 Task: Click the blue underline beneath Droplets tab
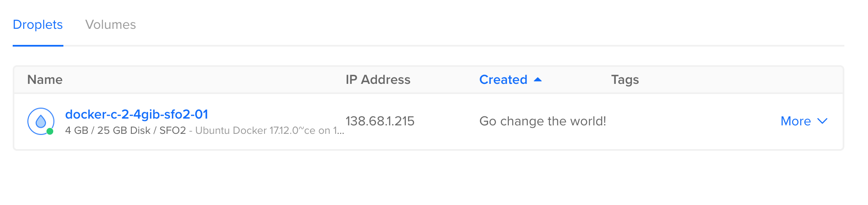pyautogui.click(x=38, y=45)
